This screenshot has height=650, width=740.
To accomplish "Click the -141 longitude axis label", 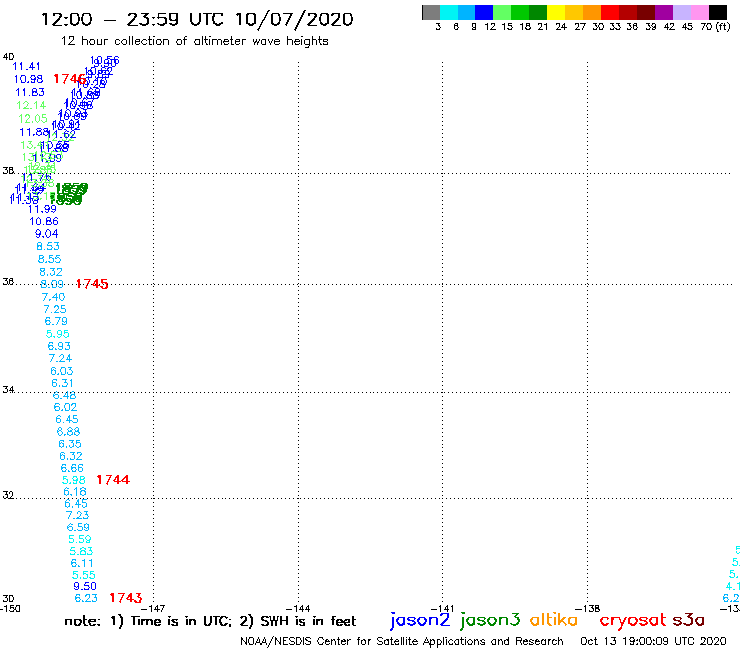I will (443, 609).
